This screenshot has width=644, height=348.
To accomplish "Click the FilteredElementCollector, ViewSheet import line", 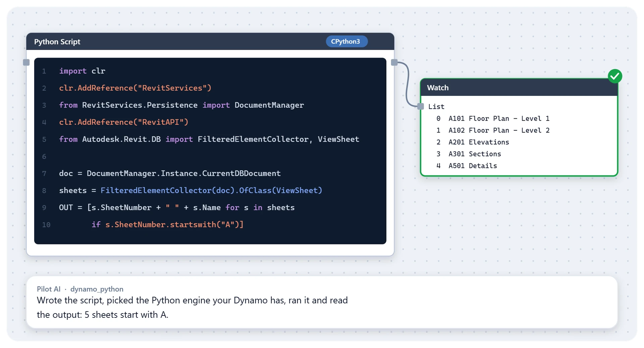I will pos(209,139).
